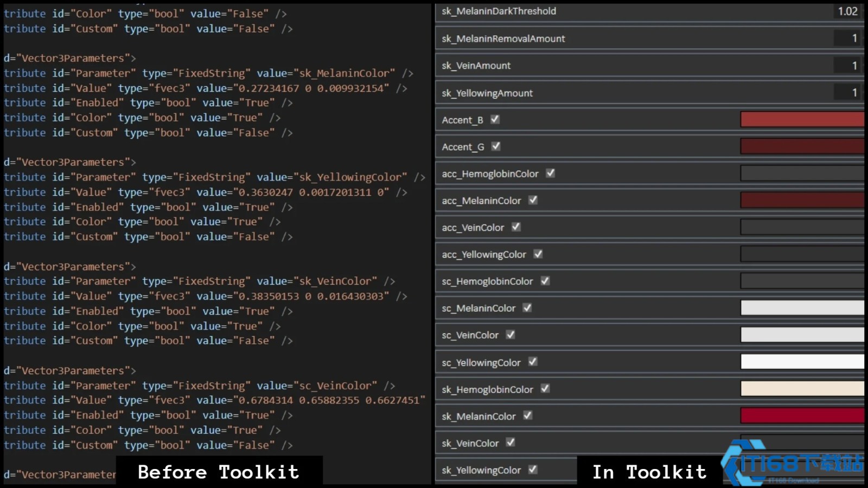Click the value 0.38350153 0 0.016430303
Screen dimensions: 868x488
point(311,297)
